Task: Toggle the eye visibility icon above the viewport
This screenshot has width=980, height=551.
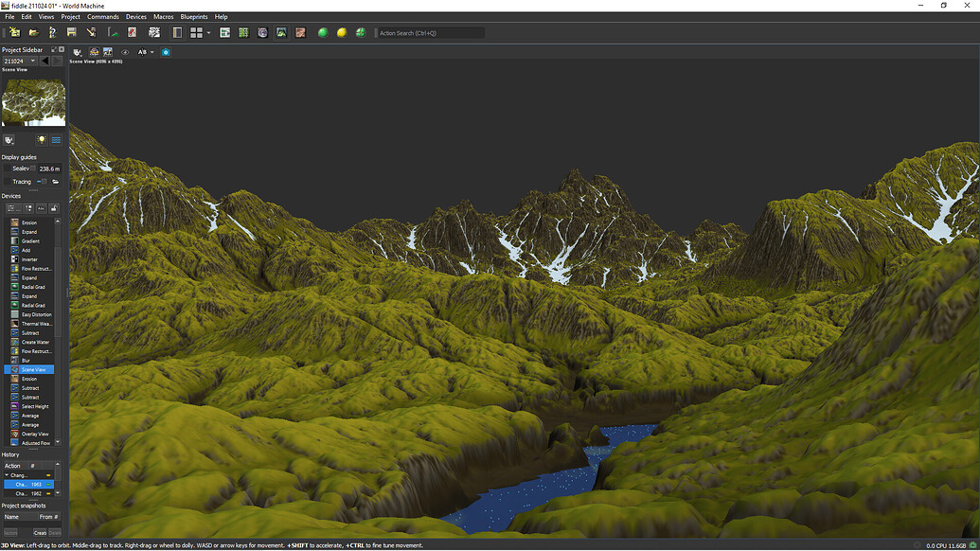Action: (124, 52)
